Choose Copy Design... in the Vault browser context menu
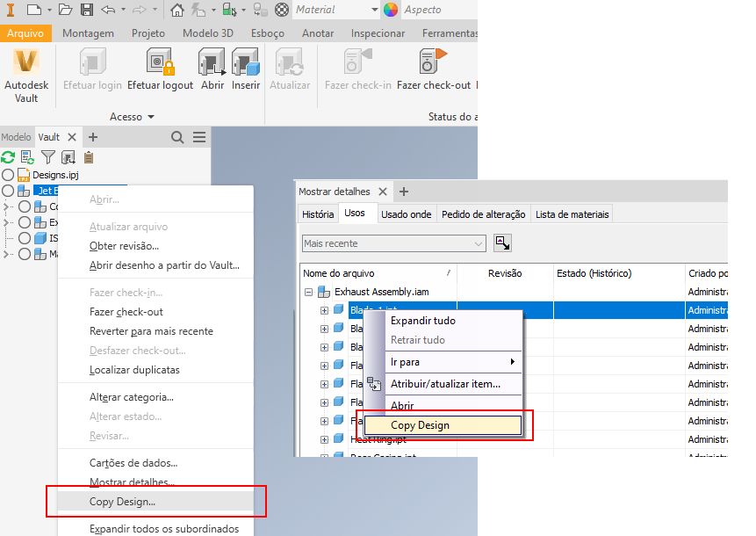Viewport: 756px width, 536px height. [155, 502]
